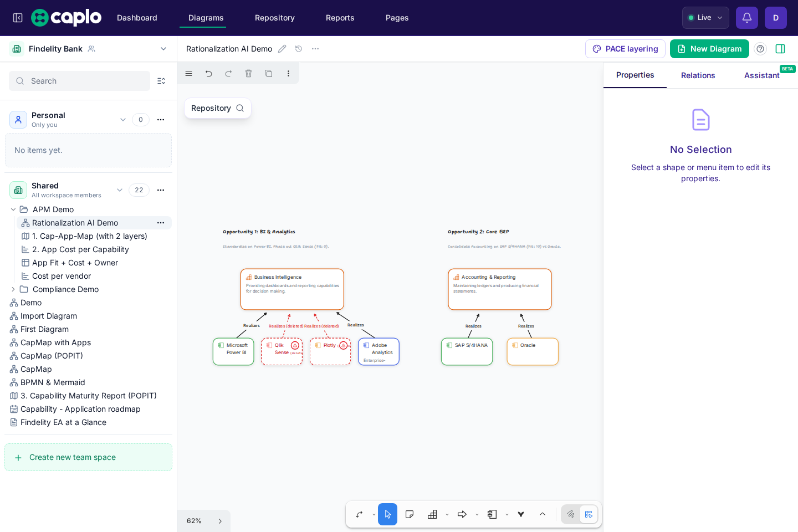Open PACE layering
798x532 pixels.
pos(625,49)
